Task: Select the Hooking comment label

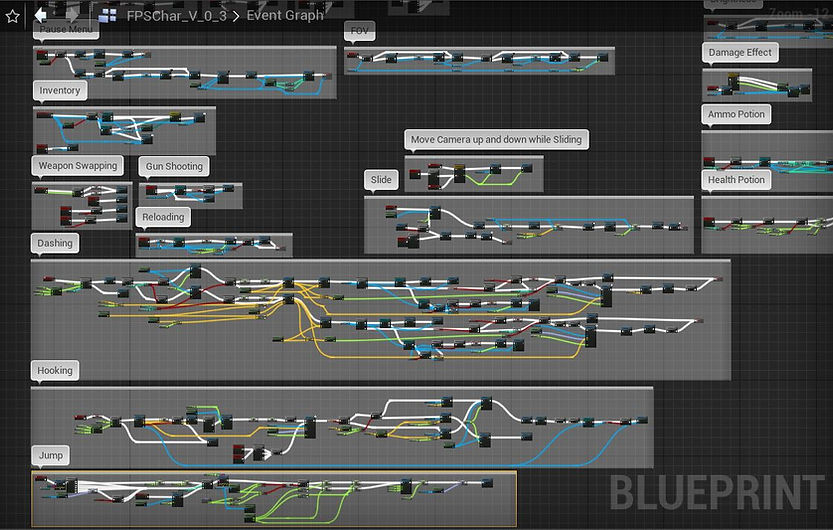Action: tap(55, 370)
